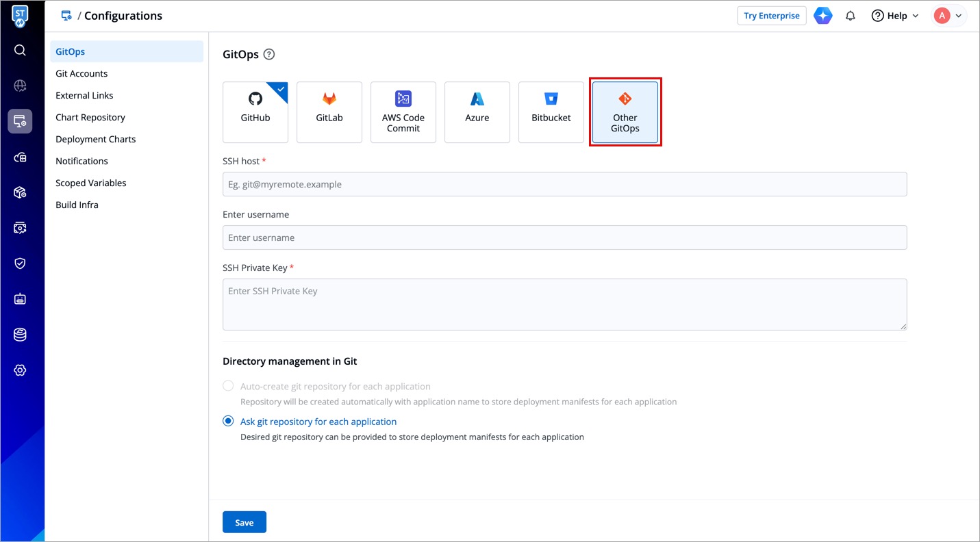Click the gear settings icon in sidebar

(x=20, y=370)
